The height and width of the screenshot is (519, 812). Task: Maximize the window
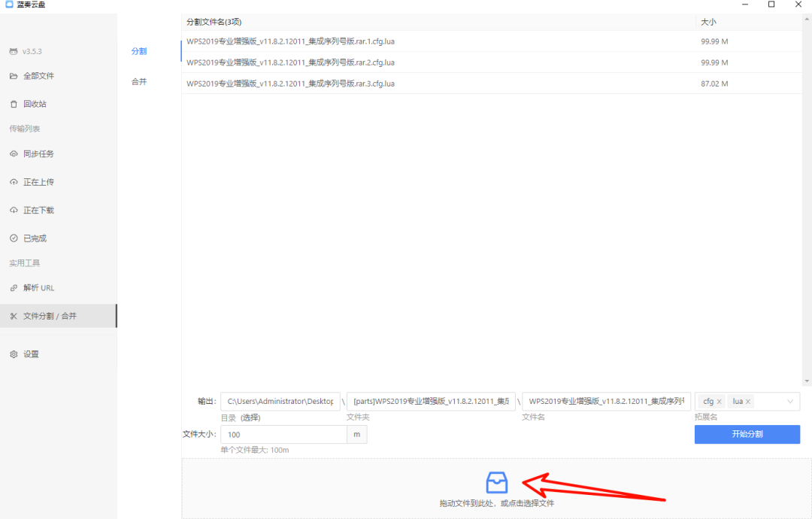point(771,5)
